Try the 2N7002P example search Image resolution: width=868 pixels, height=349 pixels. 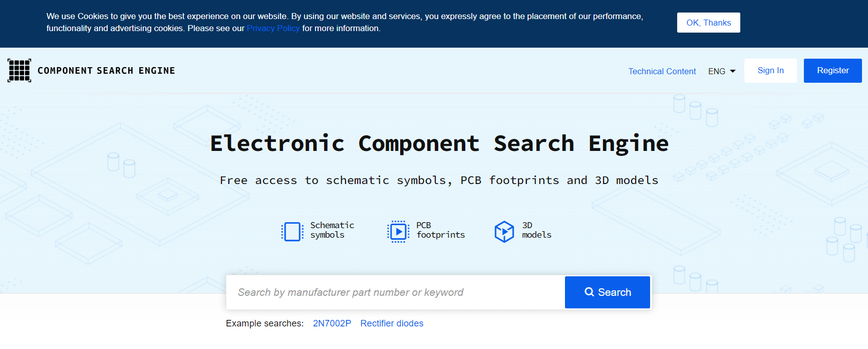tap(332, 323)
